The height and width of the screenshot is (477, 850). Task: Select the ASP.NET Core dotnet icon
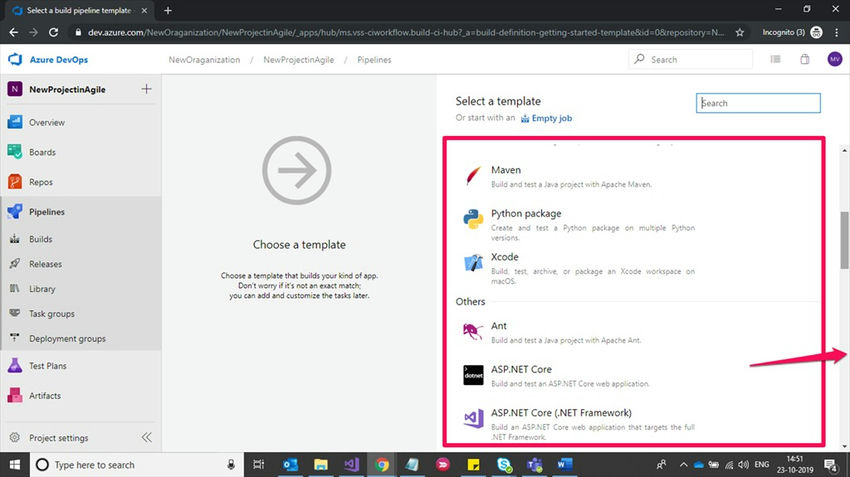(473, 375)
